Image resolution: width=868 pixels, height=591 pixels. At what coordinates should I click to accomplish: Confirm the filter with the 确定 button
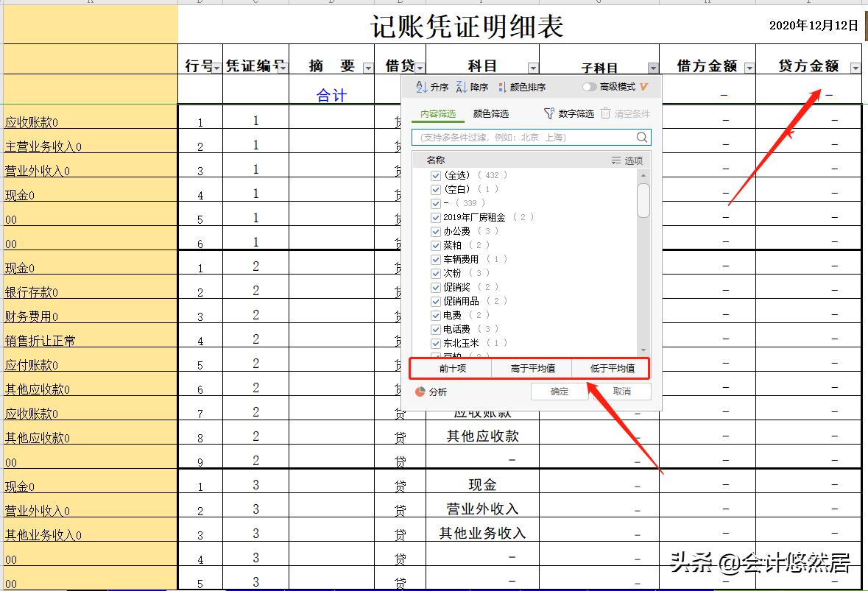561,392
